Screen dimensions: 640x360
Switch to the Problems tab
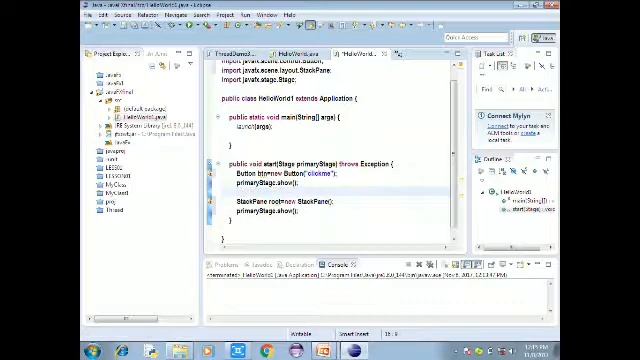222,265
